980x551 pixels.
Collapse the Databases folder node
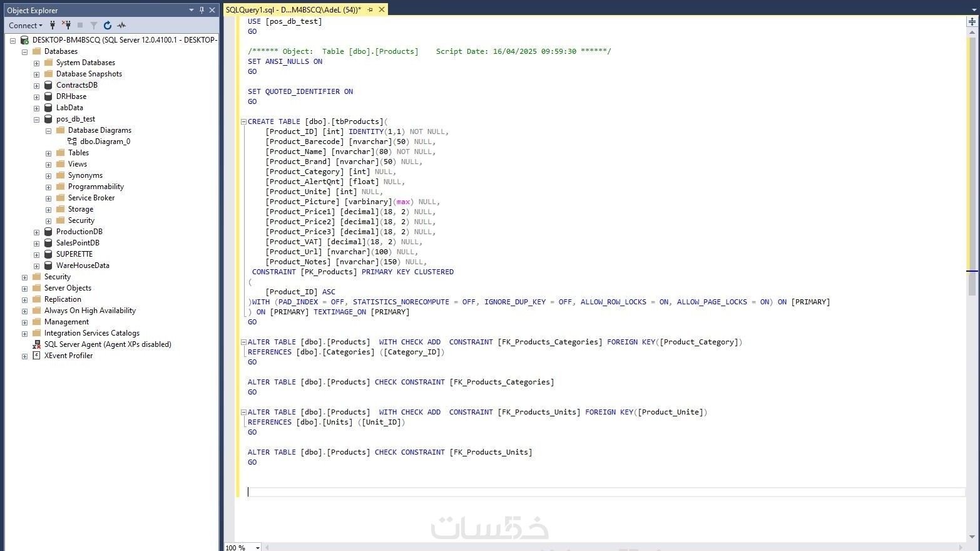tap(24, 51)
